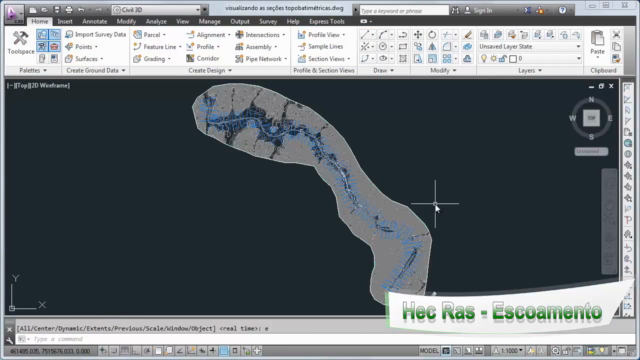Viewport: 640px width, 360px height.
Task: Click the Save icon in quick access
Action: pyautogui.click(x=57, y=10)
